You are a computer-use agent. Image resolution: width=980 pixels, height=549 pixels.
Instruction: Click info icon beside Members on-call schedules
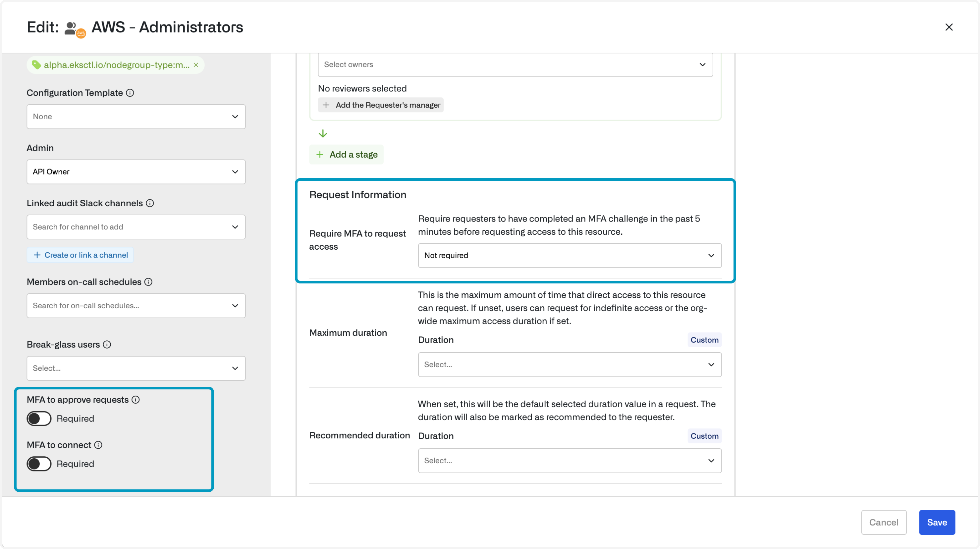pyautogui.click(x=148, y=282)
